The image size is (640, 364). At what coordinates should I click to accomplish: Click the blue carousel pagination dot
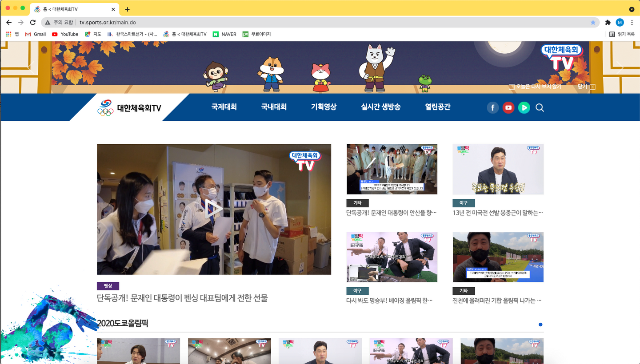(x=540, y=324)
